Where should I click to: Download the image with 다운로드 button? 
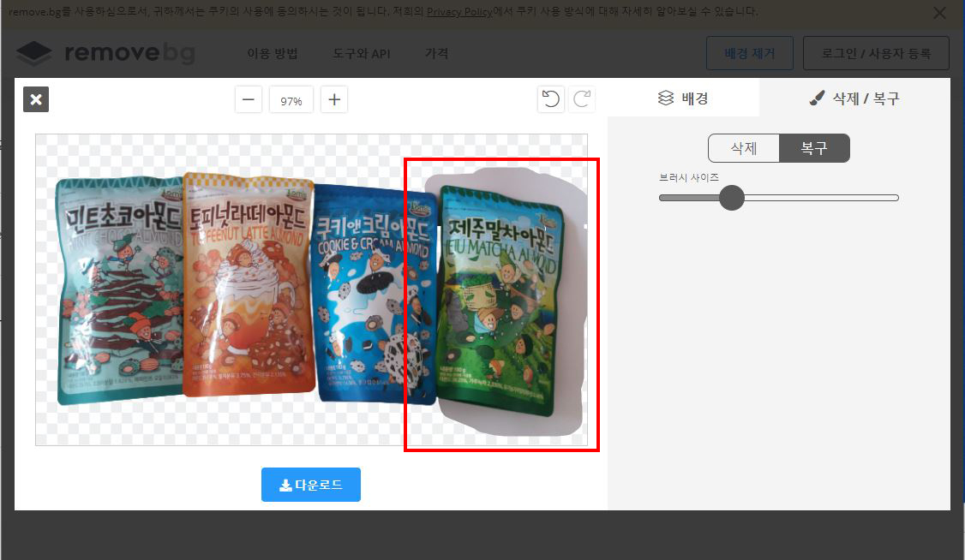[x=311, y=485]
